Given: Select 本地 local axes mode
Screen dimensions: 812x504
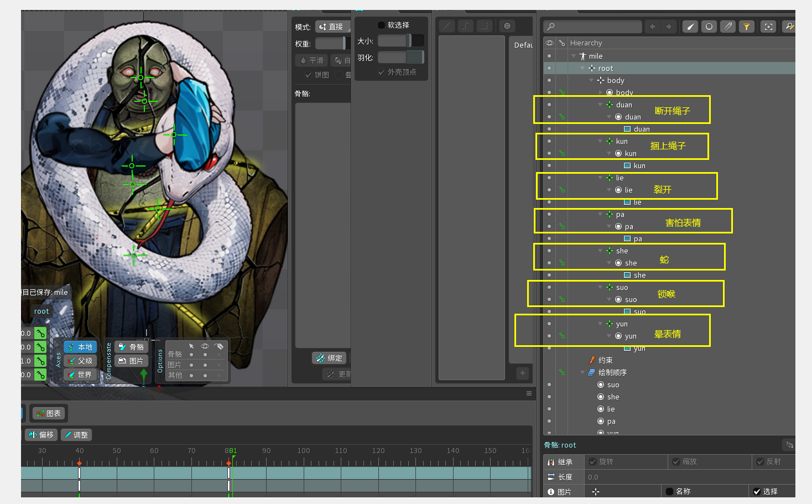Looking at the screenshot, I should [x=80, y=347].
